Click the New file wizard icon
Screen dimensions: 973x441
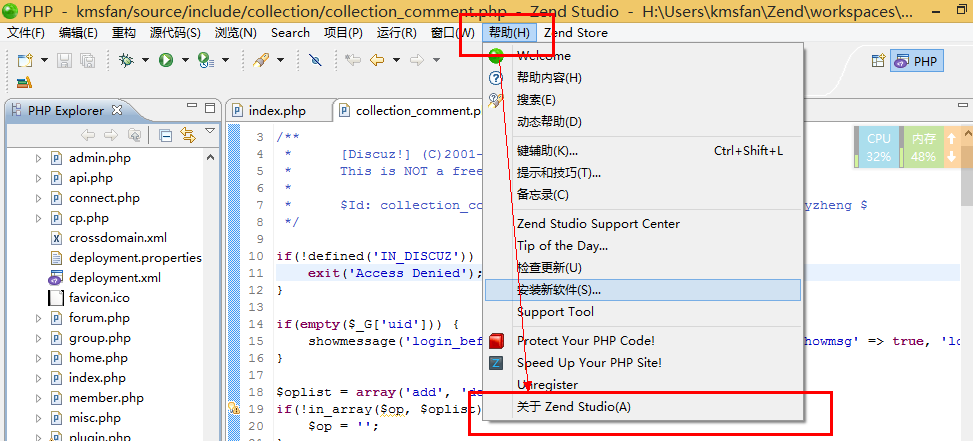click(x=25, y=60)
